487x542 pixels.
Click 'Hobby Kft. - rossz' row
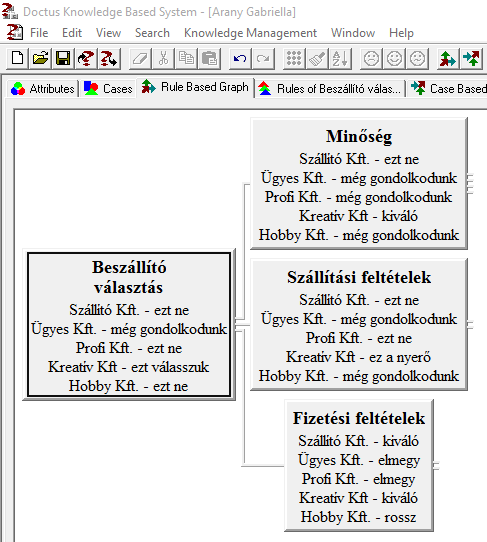(x=358, y=517)
